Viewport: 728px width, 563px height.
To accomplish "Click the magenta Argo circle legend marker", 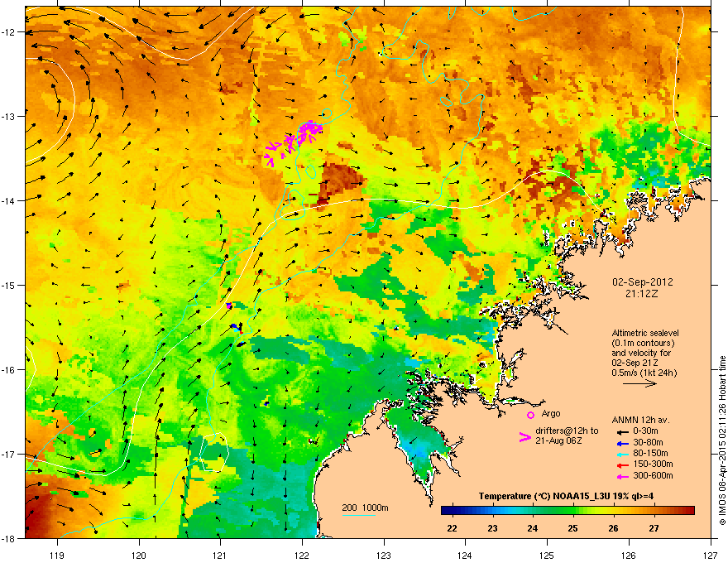I will (x=530, y=415).
